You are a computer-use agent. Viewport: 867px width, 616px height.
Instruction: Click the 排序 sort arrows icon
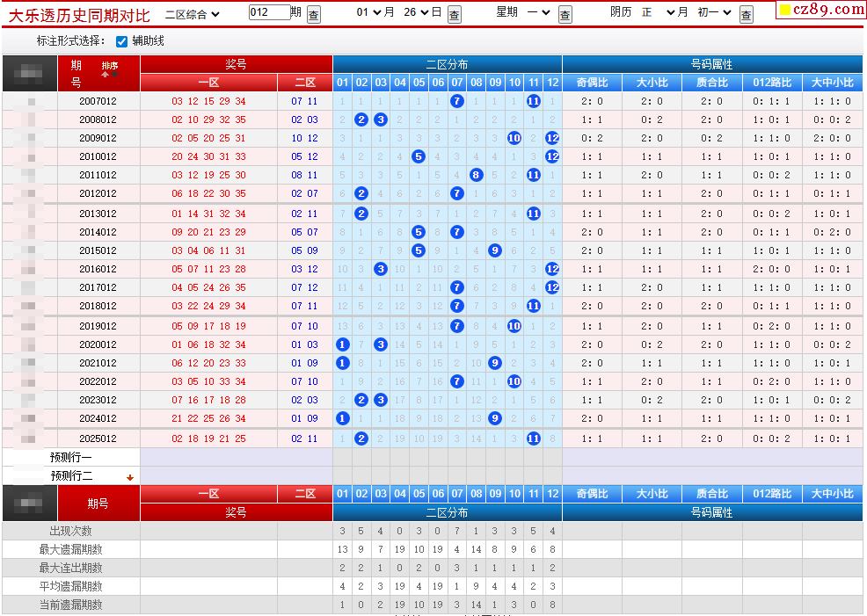[x=110, y=74]
